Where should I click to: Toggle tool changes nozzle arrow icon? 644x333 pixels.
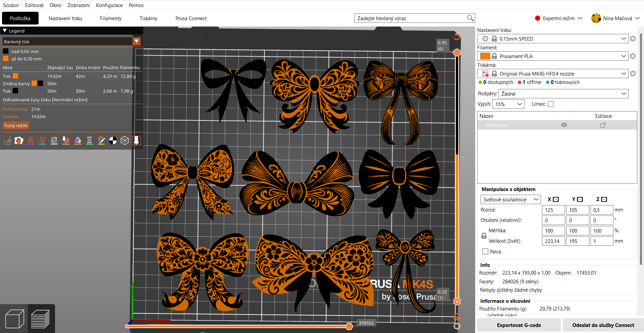pos(66,141)
